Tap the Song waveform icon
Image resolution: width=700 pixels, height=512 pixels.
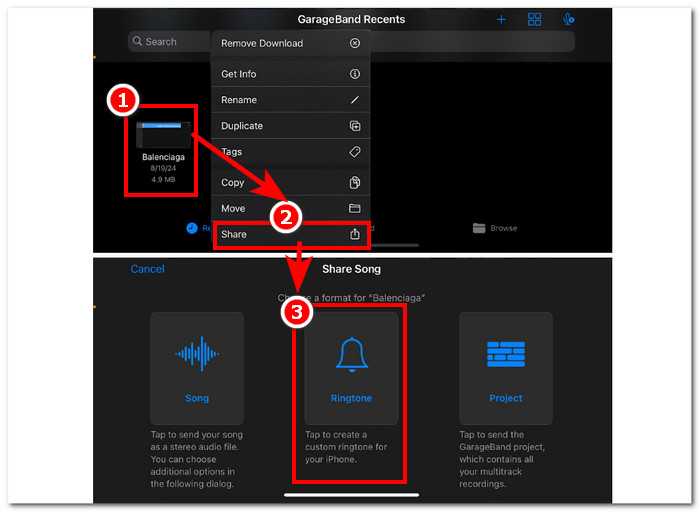click(197, 354)
